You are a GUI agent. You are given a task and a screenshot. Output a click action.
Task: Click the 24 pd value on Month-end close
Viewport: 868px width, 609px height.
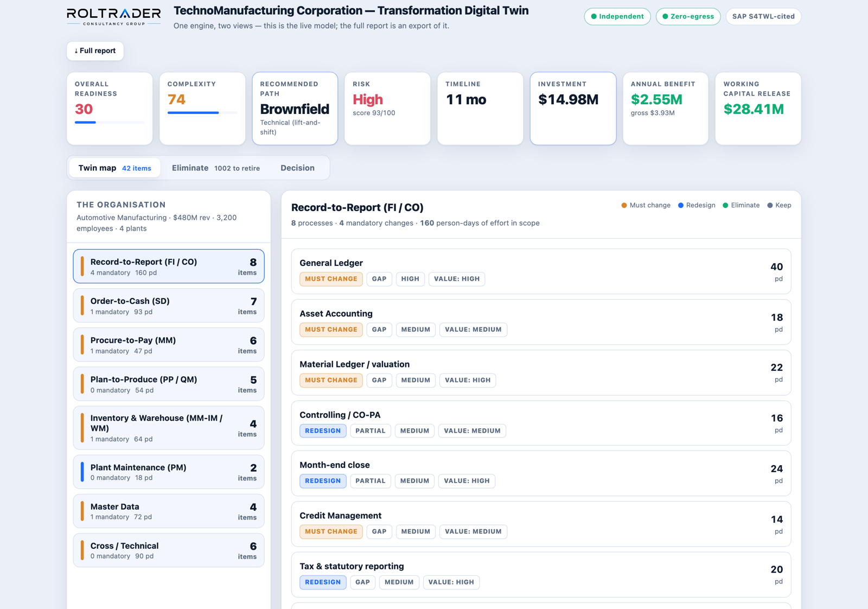(777, 473)
